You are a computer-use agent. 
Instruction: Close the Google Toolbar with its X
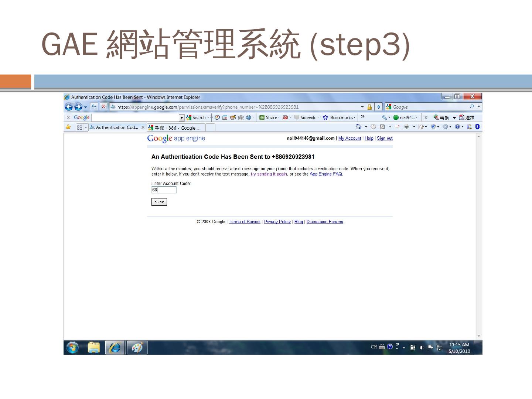pos(68,117)
